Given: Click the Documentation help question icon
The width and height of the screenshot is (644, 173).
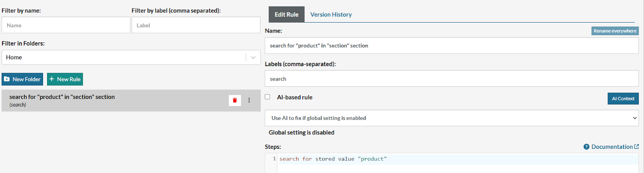Looking at the screenshot, I should (x=586, y=147).
